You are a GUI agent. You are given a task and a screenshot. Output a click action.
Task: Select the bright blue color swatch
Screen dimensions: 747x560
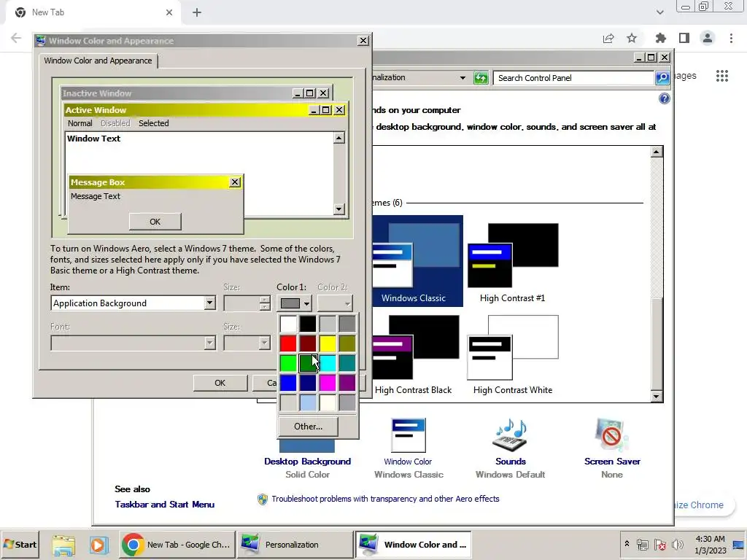288,383
